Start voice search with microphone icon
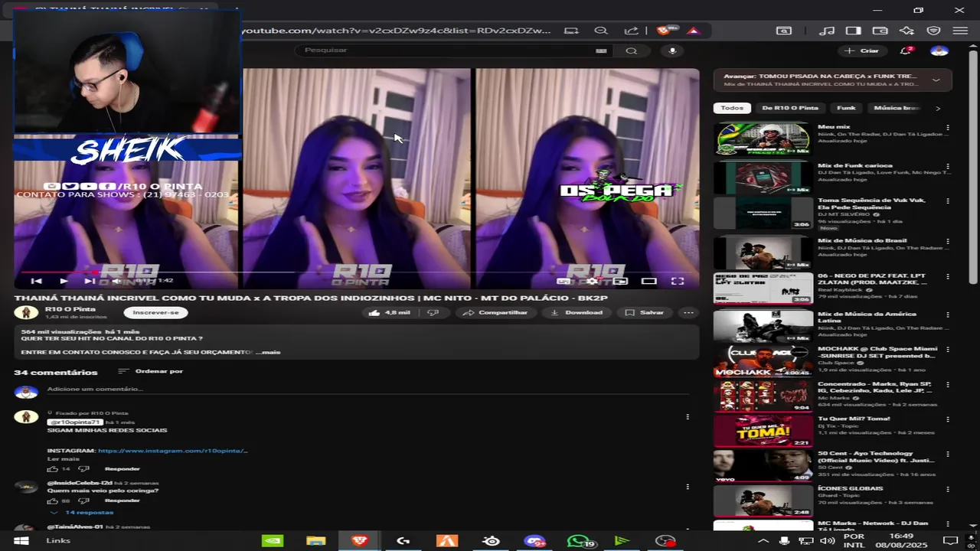 [672, 51]
